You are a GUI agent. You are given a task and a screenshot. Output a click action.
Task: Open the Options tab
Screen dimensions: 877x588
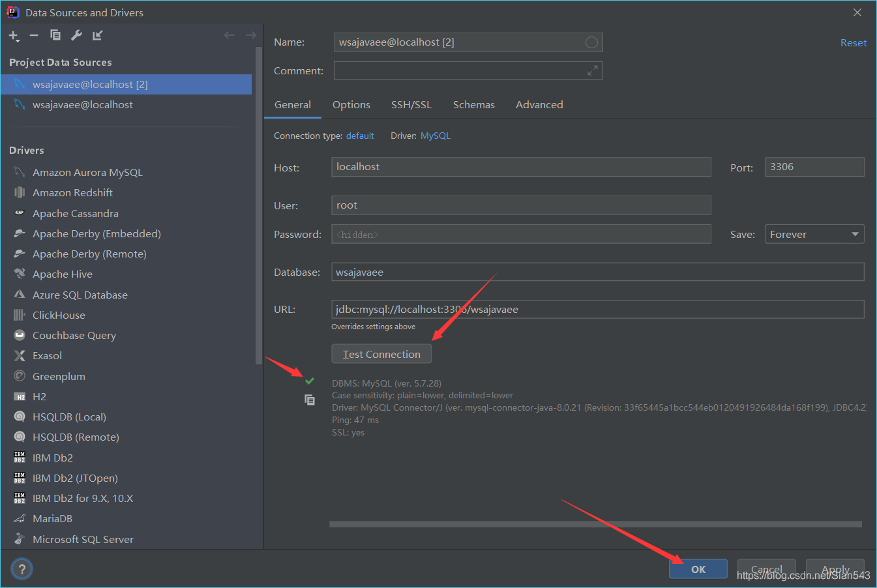coord(351,104)
